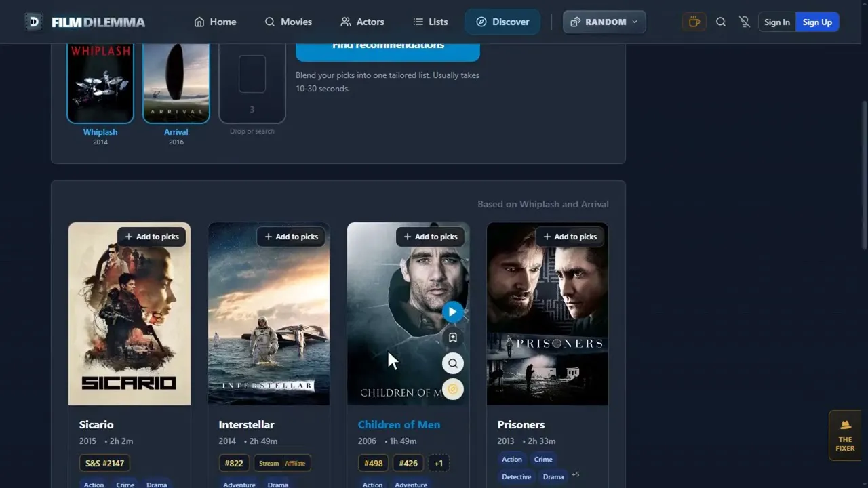Open the Interstellar title link
868x488 pixels.
pyautogui.click(x=246, y=425)
